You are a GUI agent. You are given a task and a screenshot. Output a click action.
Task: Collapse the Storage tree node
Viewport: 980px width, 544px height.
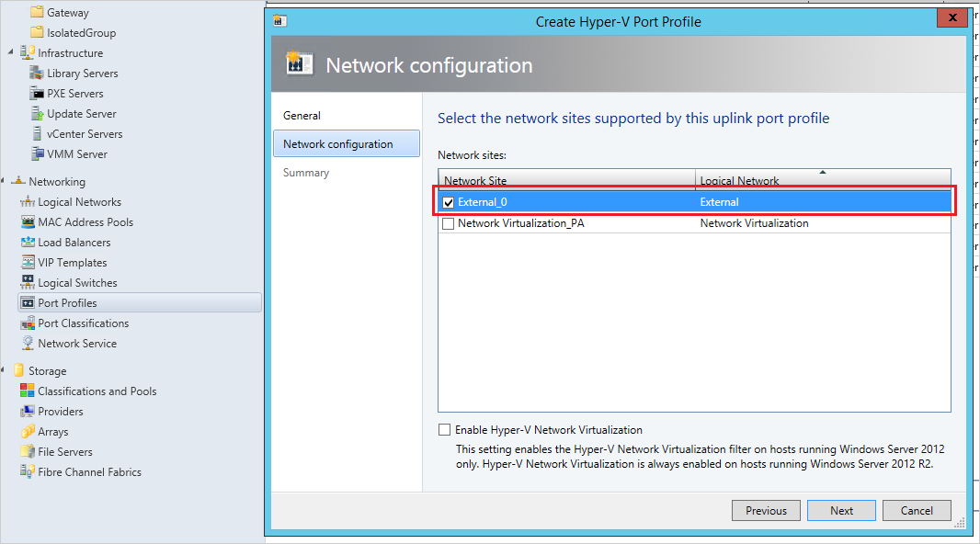pos(3,370)
